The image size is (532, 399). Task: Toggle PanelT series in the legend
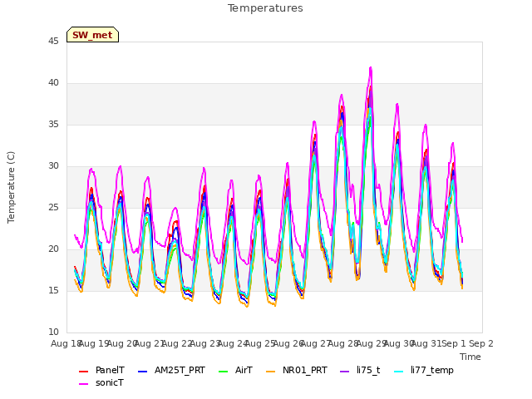(101, 370)
